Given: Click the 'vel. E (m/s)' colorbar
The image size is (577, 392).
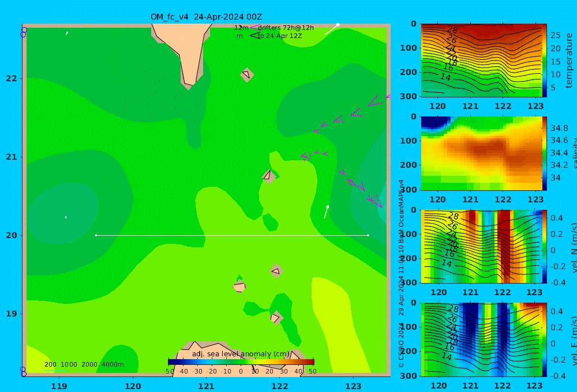Looking at the screenshot, I should pyautogui.click(x=545, y=340).
